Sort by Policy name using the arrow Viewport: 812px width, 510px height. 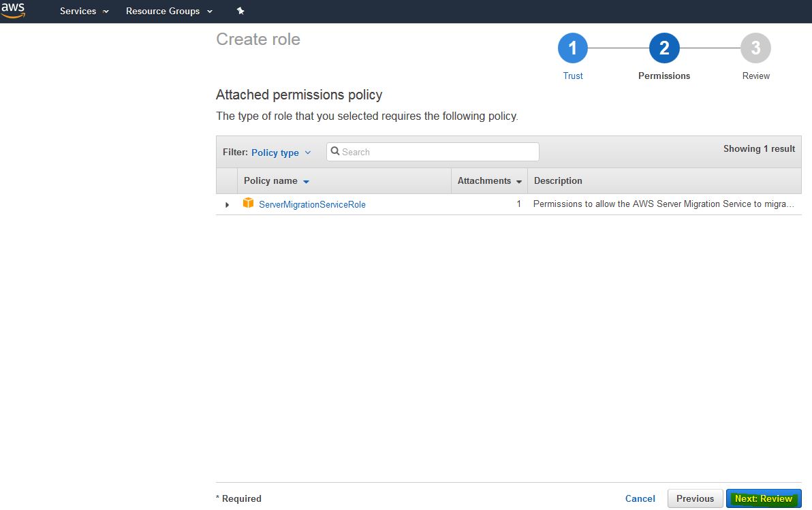[x=306, y=182]
